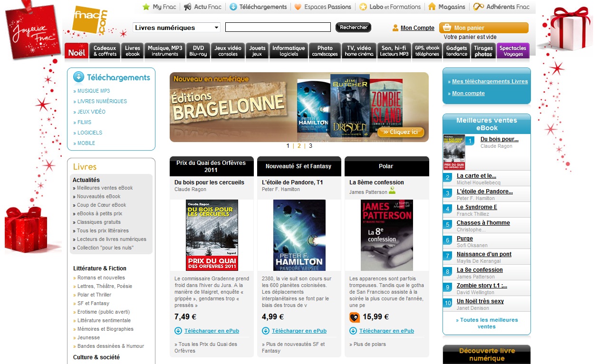Open bestseller Naissance d'un pont
The image size is (597, 364).
pyautogui.click(x=484, y=254)
